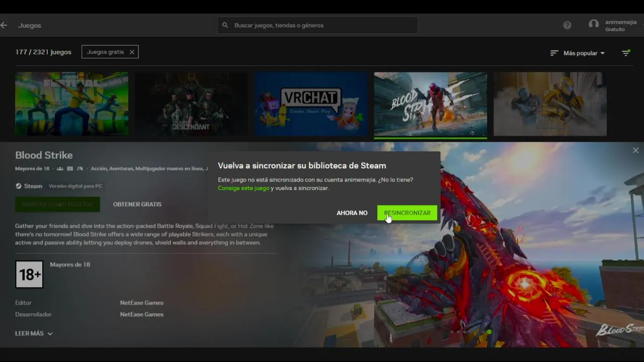644x362 pixels.
Task: Select the Fortnite Festival game thumbnail
Action: [x=71, y=104]
